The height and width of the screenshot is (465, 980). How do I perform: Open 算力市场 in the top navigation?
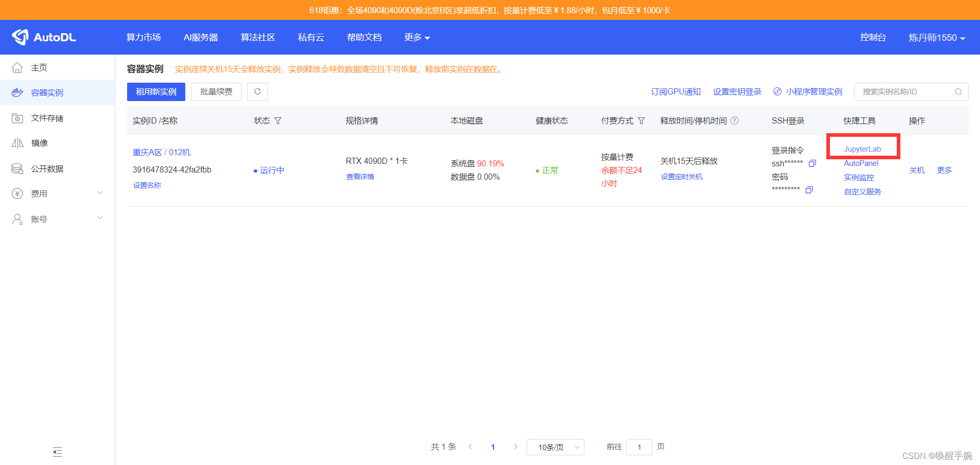pyautogui.click(x=143, y=37)
